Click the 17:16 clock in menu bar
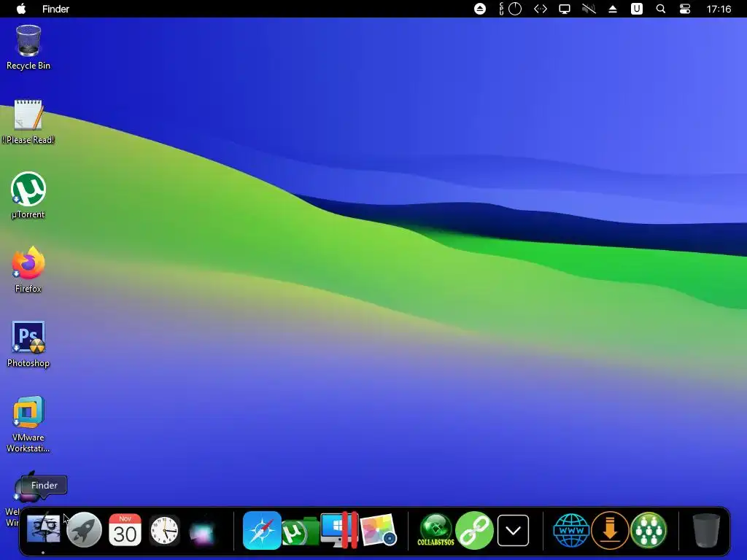The height and width of the screenshot is (560, 747). (719, 9)
